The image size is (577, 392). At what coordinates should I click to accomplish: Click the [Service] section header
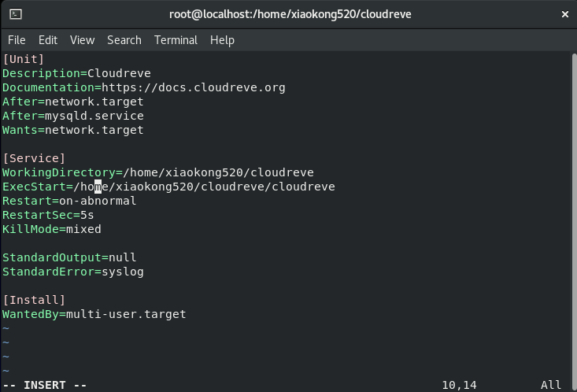pos(34,158)
